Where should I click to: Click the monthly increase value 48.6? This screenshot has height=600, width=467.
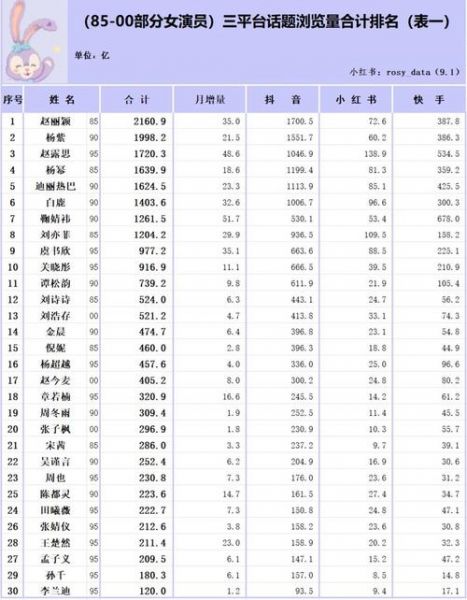click(231, 154)
